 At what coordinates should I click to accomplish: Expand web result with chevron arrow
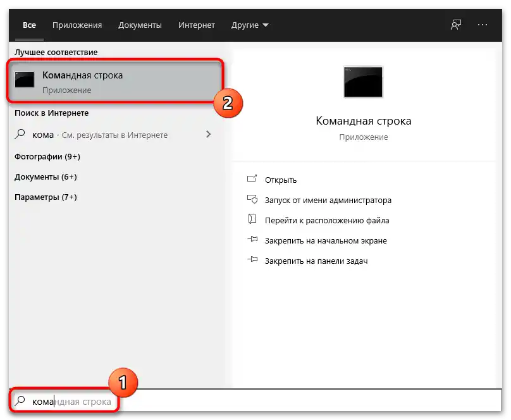pos(208,134)
